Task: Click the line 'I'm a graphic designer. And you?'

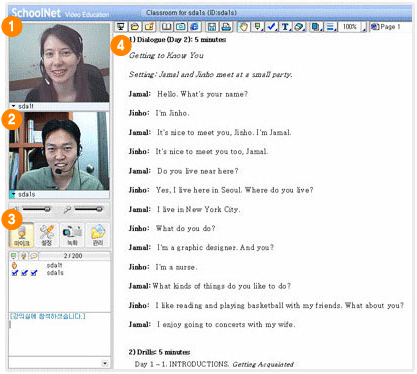Action: click(x=215, y=248)
